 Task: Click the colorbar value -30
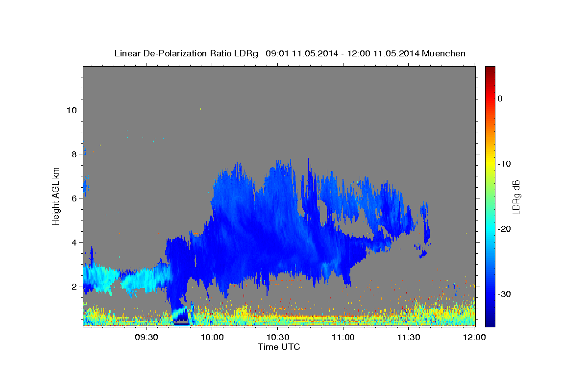(x=505, y=294)
